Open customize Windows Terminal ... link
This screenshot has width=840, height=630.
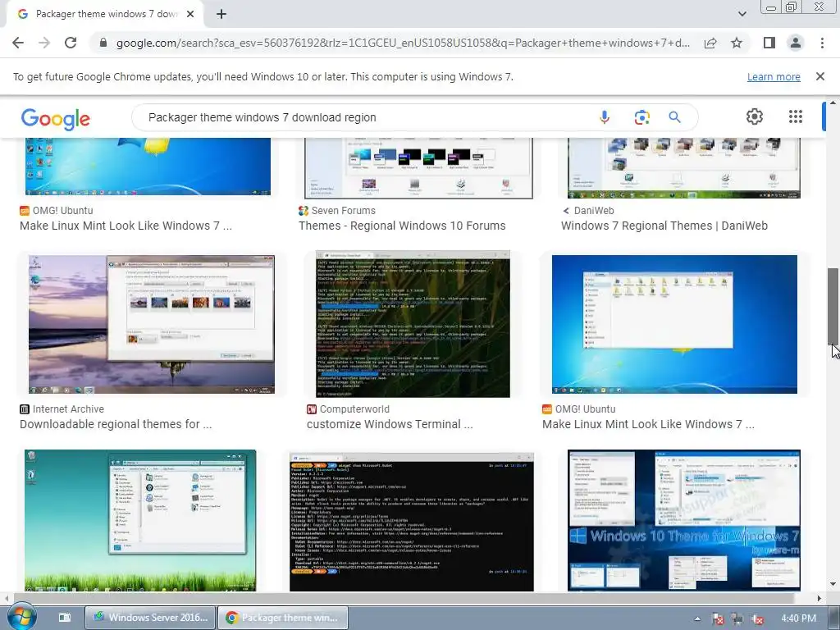[390, 424]
